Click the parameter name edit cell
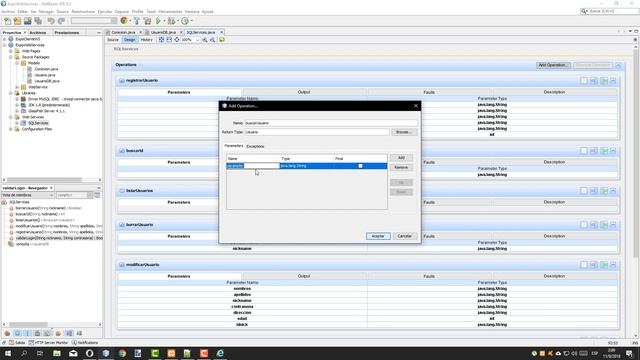The width and height of the screenshot is (640, 360). tap(253, 166)
